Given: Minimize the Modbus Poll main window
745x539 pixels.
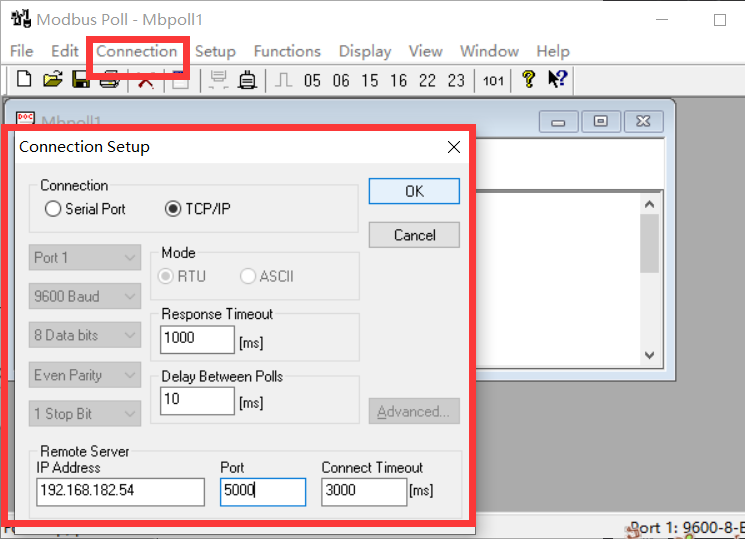Looking at the screenshot, I should pyautogui.click(x=662, y=19).
